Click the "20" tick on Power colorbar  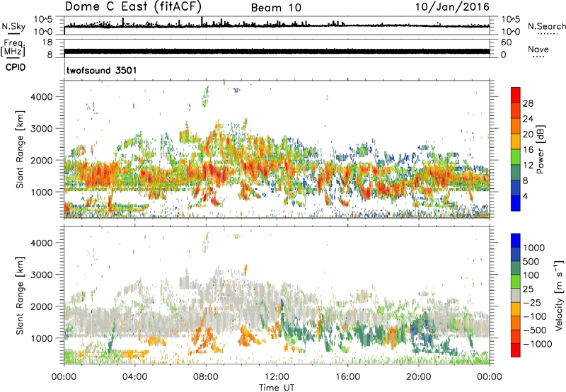coord(528,134)
